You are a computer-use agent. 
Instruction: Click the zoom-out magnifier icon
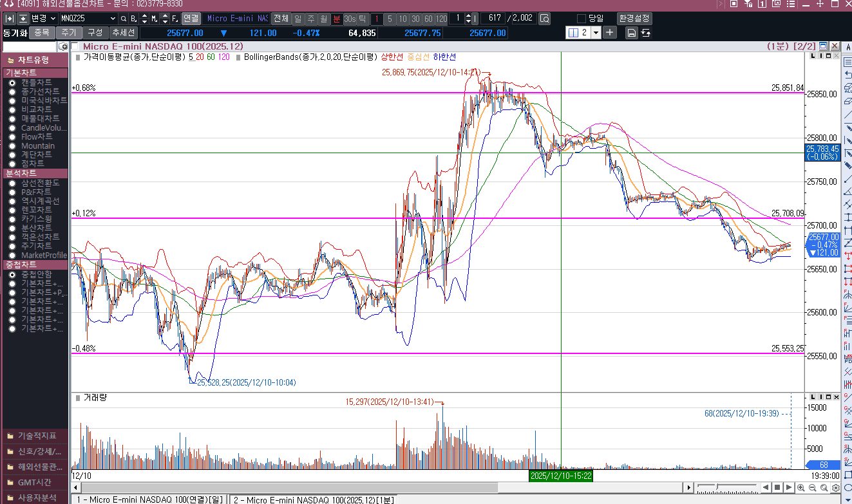coord(812,488)
